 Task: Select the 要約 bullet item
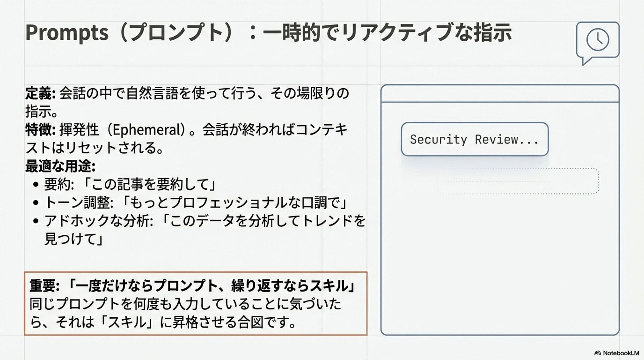pos(130,184)
